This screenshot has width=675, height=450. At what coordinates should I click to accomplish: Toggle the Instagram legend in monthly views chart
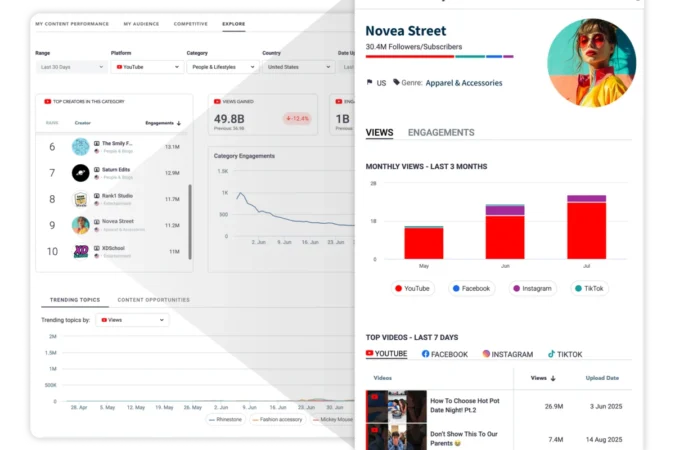[x=532, y=289]
